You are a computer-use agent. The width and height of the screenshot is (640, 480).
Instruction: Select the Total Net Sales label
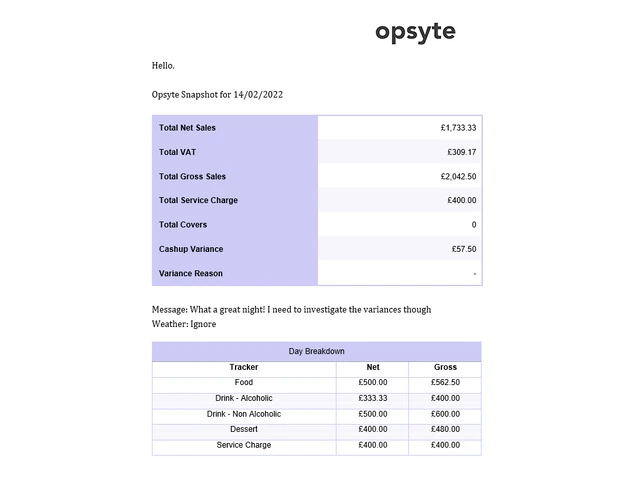pyautogui.click(x=187, y=128)
